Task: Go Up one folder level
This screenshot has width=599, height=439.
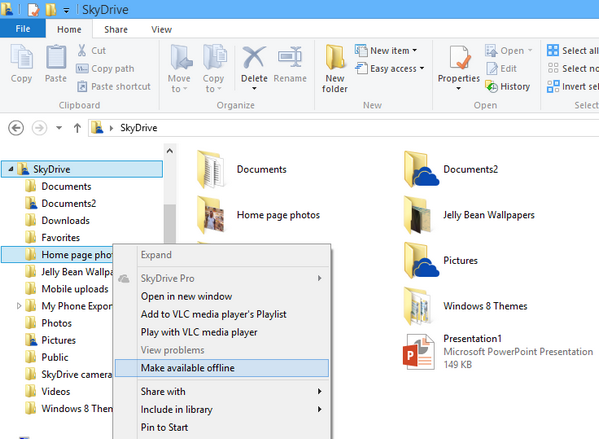Action: tap(77, 128)
